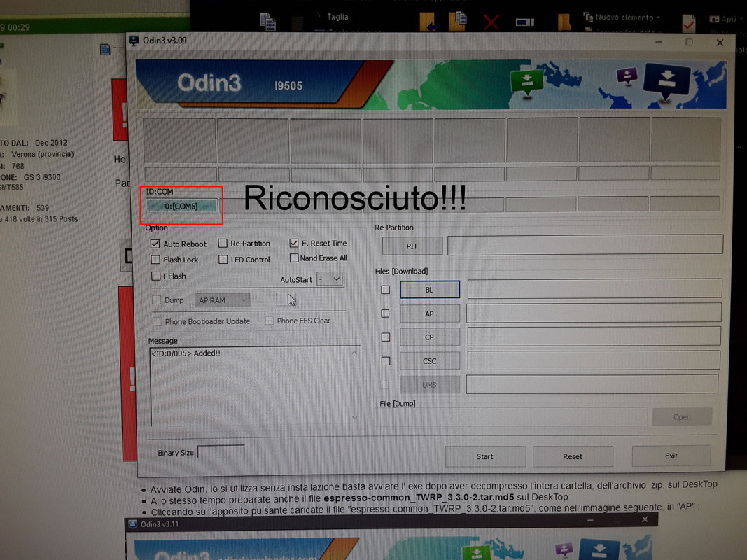The height and width of the screenshot is (560, 747).
Task: Open the AutoStart dropdown
Action: [x=330, y=279]
